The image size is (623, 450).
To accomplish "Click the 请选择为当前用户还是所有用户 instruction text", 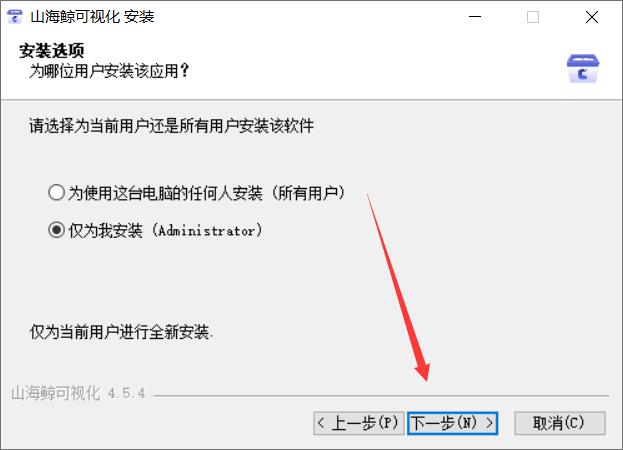I will point(172,126).
